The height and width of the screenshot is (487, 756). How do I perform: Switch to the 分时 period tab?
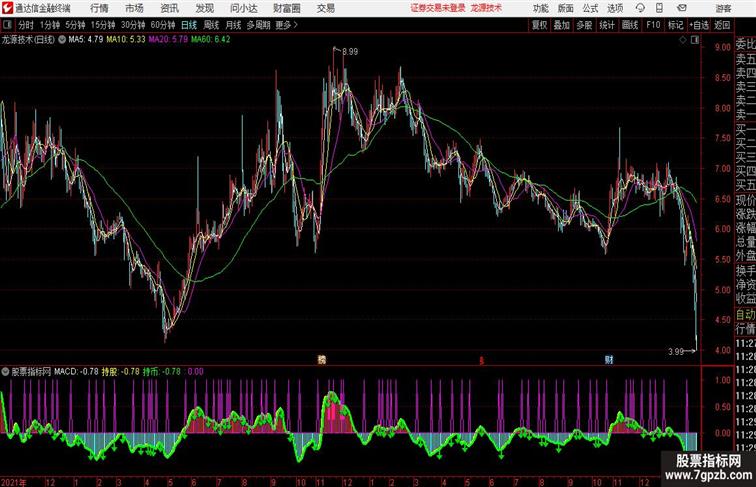click(x=26, y=25)
